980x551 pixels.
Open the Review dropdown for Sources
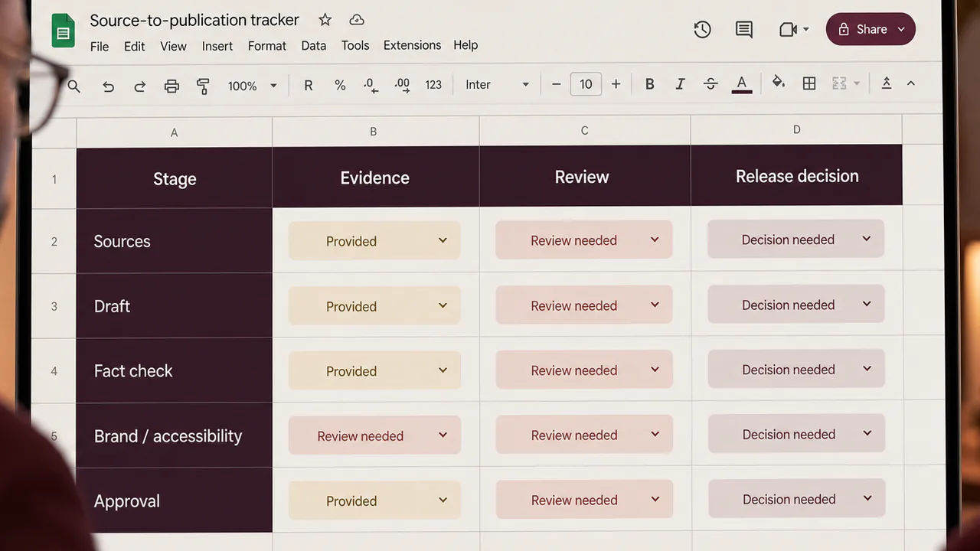584,240
